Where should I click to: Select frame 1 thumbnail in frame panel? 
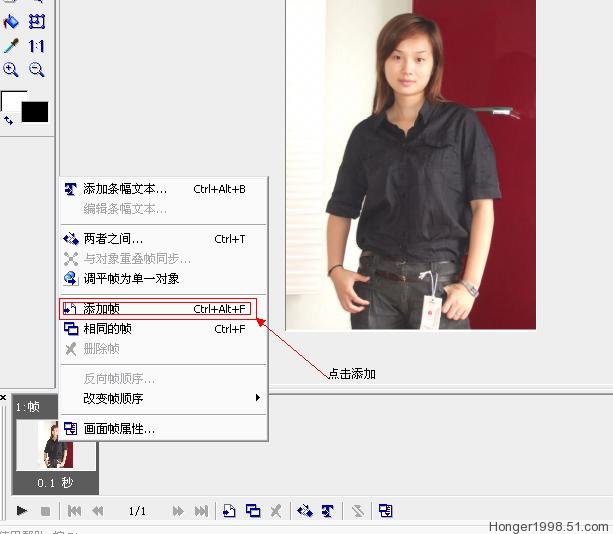click(x=56, y=444)
